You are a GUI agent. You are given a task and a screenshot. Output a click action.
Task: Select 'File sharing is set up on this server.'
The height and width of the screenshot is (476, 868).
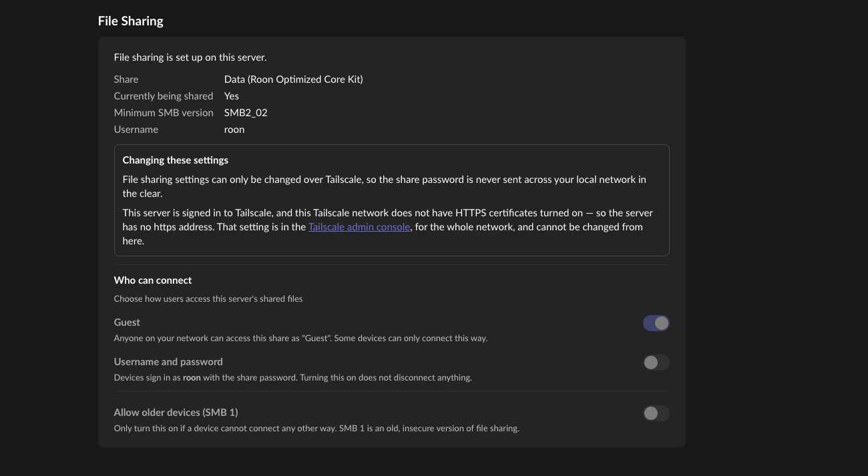pyautogui.click(x=190, y=57)
